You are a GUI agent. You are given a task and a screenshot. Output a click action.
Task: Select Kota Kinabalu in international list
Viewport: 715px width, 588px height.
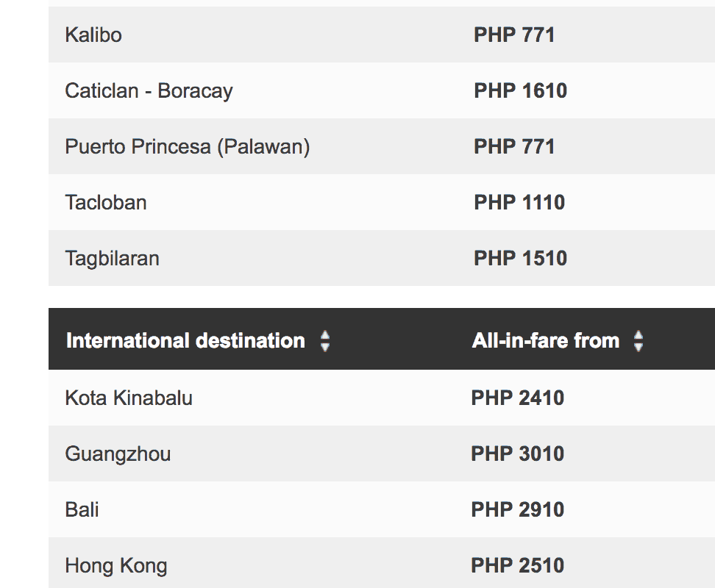pos(129,398)
